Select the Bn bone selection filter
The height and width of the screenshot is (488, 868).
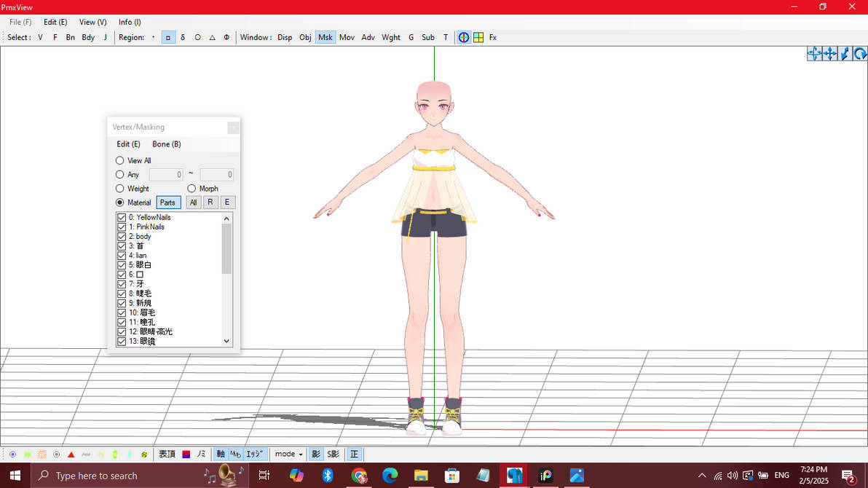[x=71, y=38]
